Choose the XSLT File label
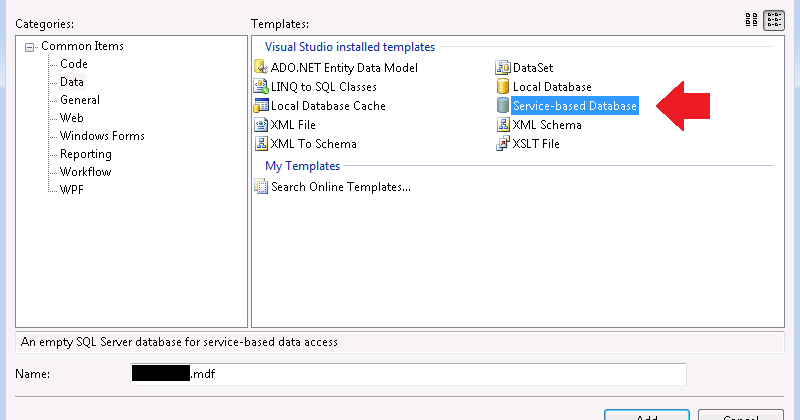Screen dimensions: 800x420 coord(536,144)
